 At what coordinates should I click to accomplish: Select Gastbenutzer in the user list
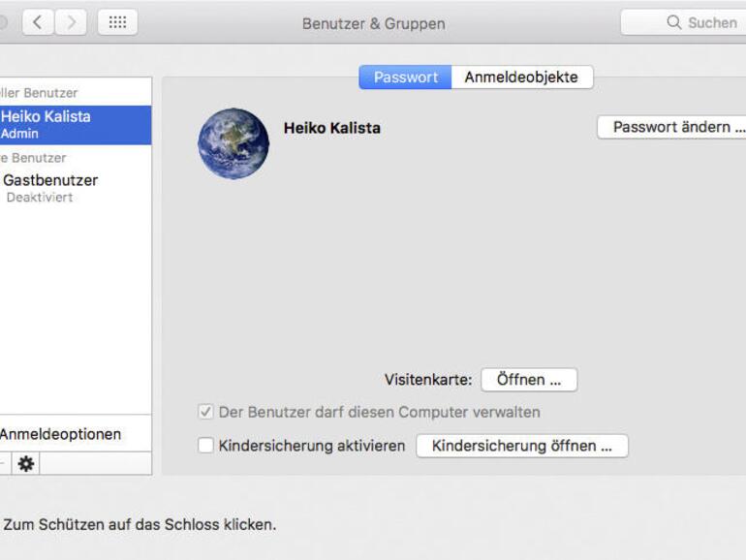pyautogui.click(x=76, y=188)
